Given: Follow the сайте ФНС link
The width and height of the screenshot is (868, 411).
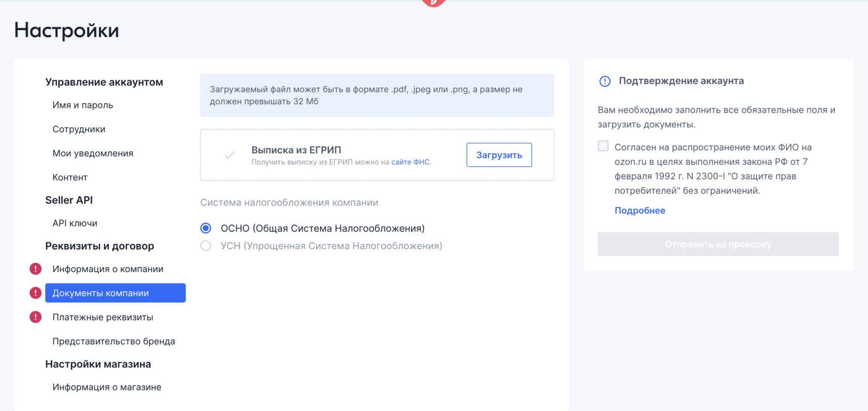Looking at the screenshot, I should pos(410,162).
